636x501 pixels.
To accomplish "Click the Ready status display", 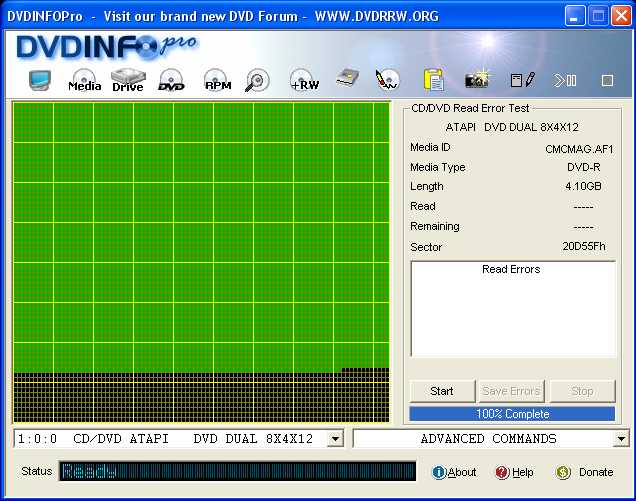I will (238, 471).
